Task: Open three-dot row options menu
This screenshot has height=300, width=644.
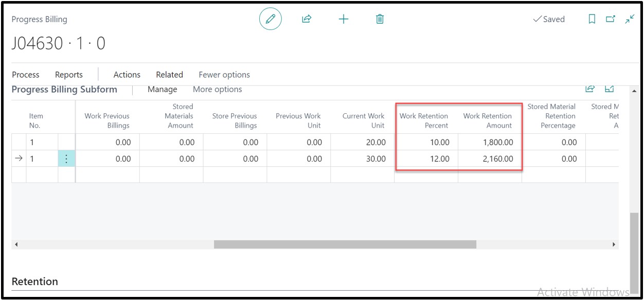Action: pyautogui.click(x=66, y=159)
